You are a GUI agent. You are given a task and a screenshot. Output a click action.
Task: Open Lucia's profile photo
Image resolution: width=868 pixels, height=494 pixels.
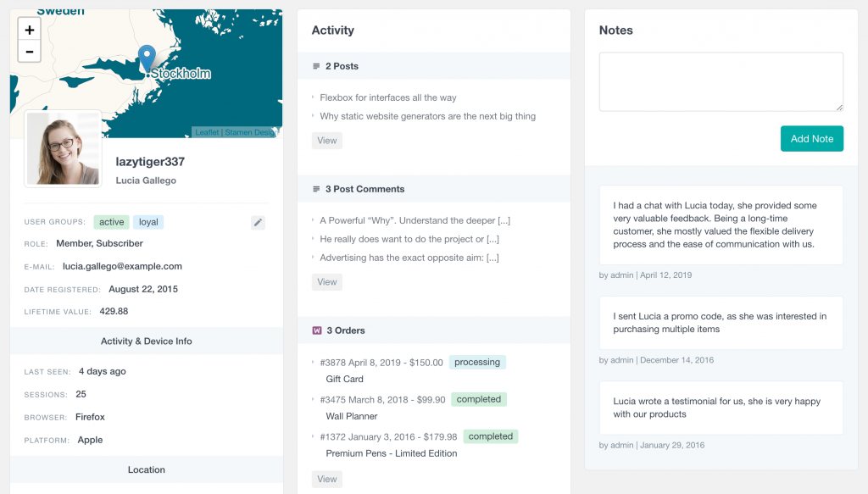click(x=63, y=149)
